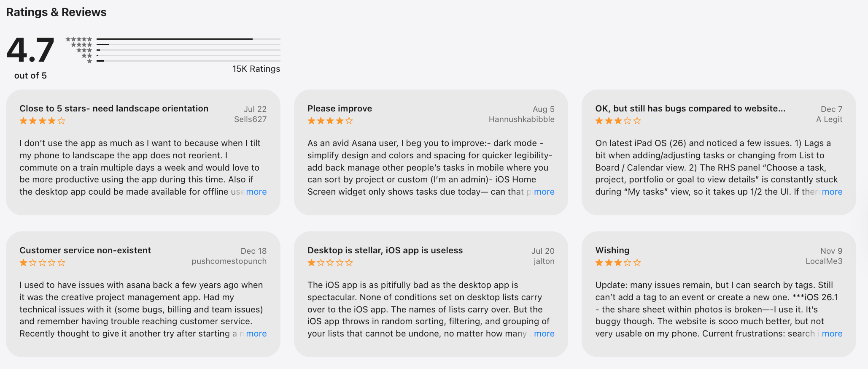Expand the 'Please improve' review text

point(544,192)
